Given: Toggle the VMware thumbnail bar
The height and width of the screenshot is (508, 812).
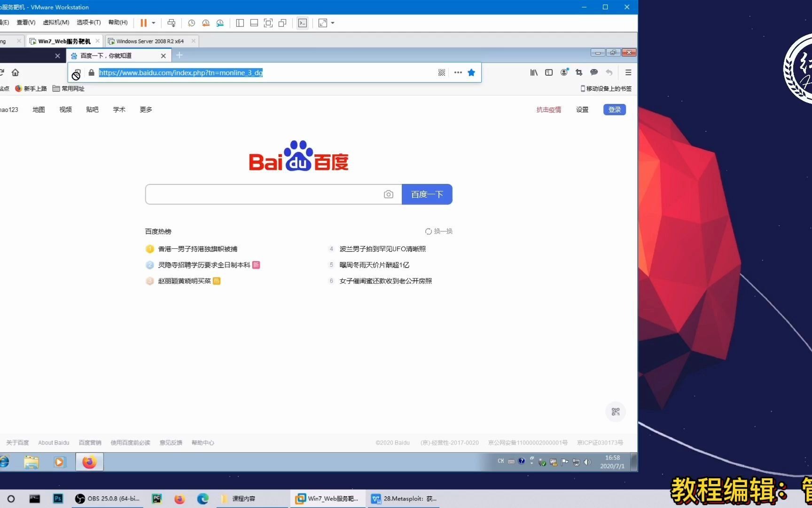Looking at the screenshot, I should tap(254, 23).
